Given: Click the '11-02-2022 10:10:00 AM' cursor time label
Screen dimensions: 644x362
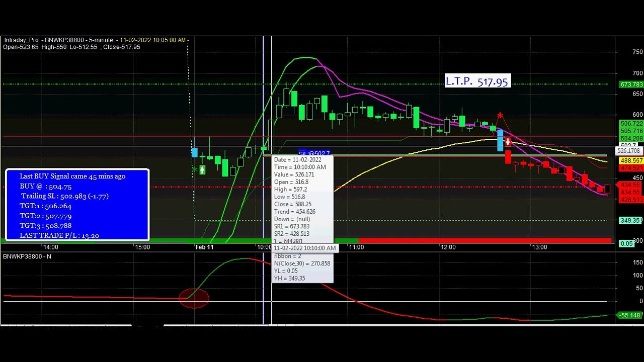Looking at the screenshot, I should click(x=304, y=248).
